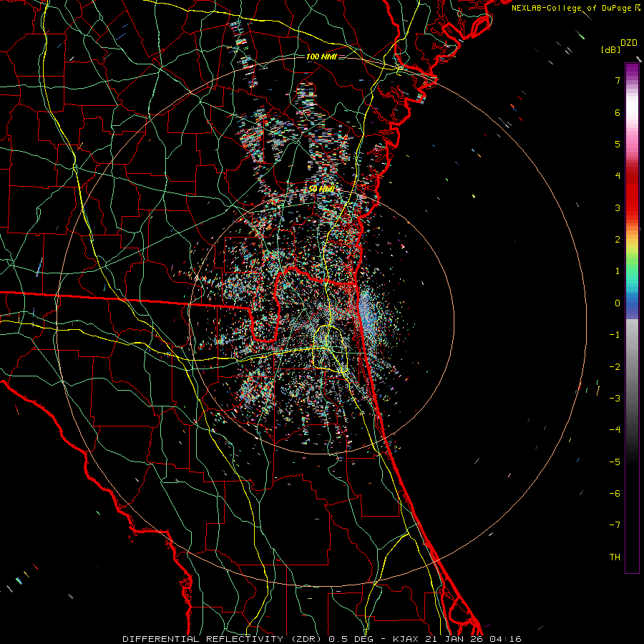This screenshot has width=644, height=644.
Task: Click the 7 value on color scale
Action: tap(618, 80)
